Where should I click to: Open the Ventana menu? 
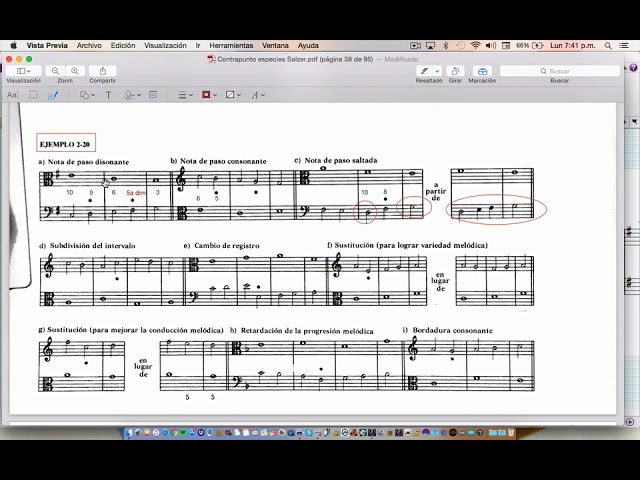(x=276, y=45)
